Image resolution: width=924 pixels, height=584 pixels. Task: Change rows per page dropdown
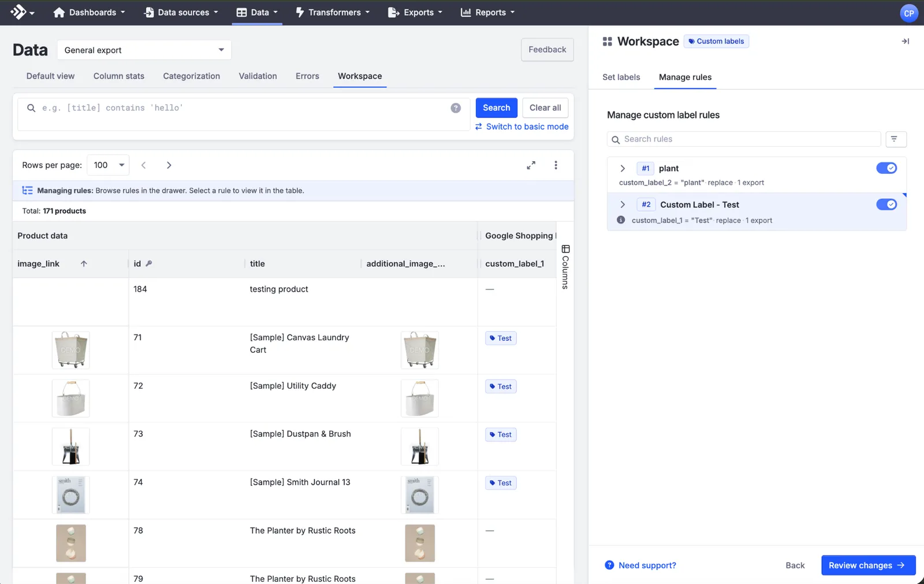(x=108, y=165)
